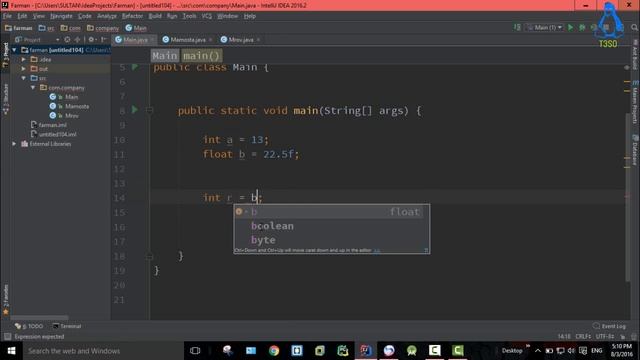Click CRLF line separator in status bar

(x=583, y=337)
